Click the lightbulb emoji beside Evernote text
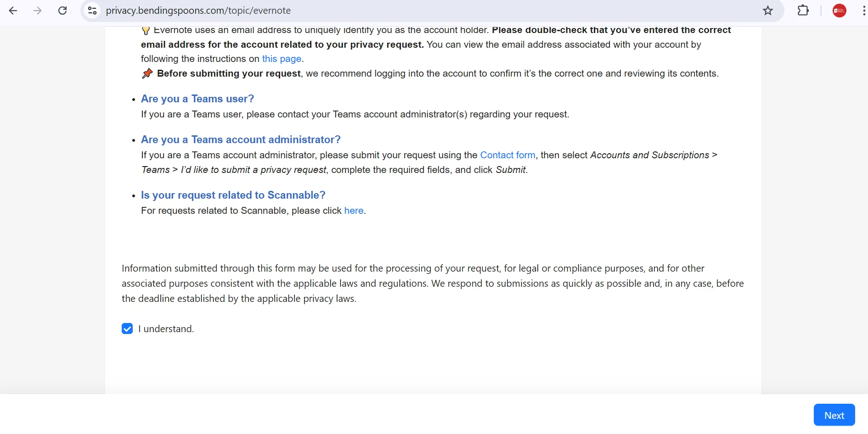This screenshot has height=434, width=868. coord(146,31)
